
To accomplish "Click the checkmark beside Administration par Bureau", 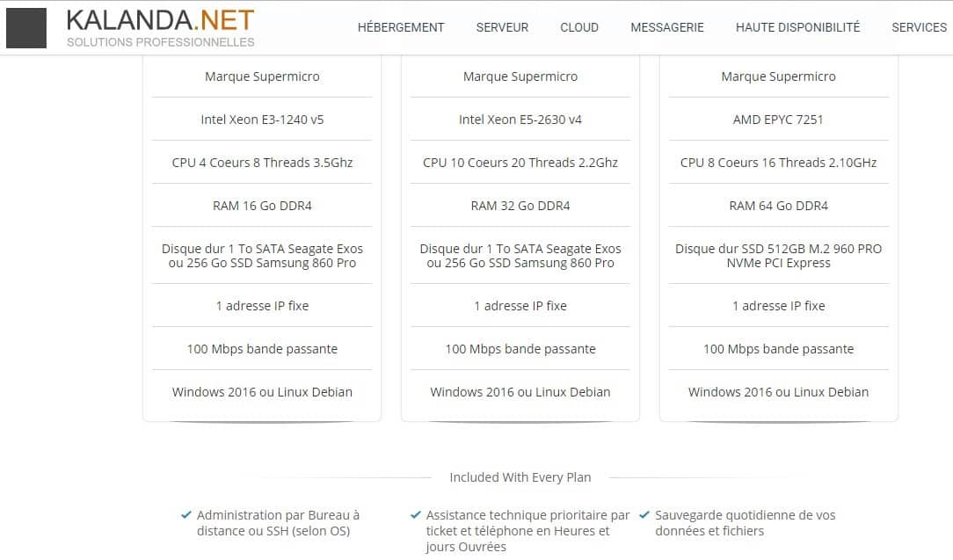I will (186, 515).
